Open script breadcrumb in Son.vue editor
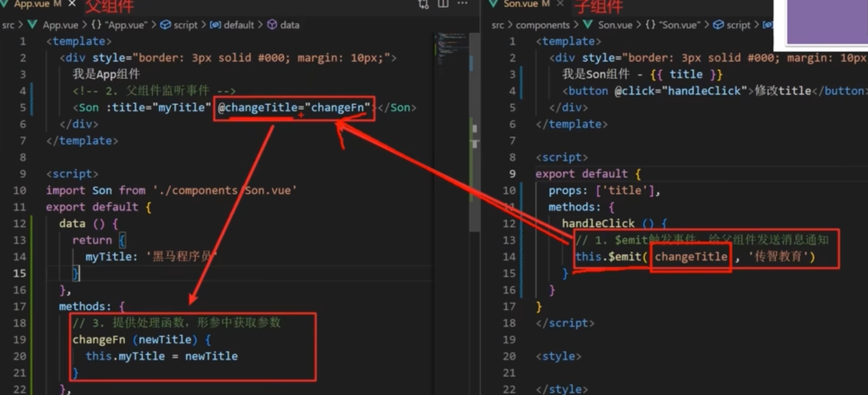The height and width of the screenshot is (395, 868). click(x=739, y=25)
